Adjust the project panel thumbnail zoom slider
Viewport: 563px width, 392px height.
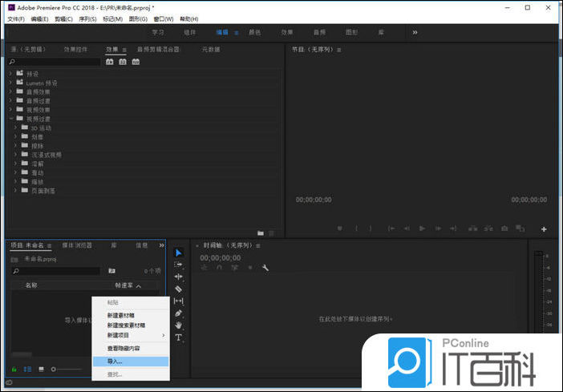click(x=54, y=369)
